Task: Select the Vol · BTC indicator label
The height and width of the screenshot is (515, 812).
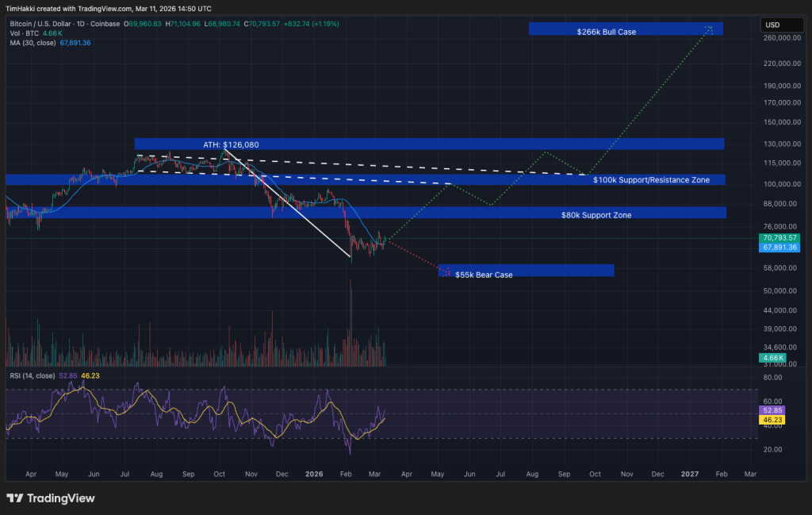Action: [x=23, y=33]
